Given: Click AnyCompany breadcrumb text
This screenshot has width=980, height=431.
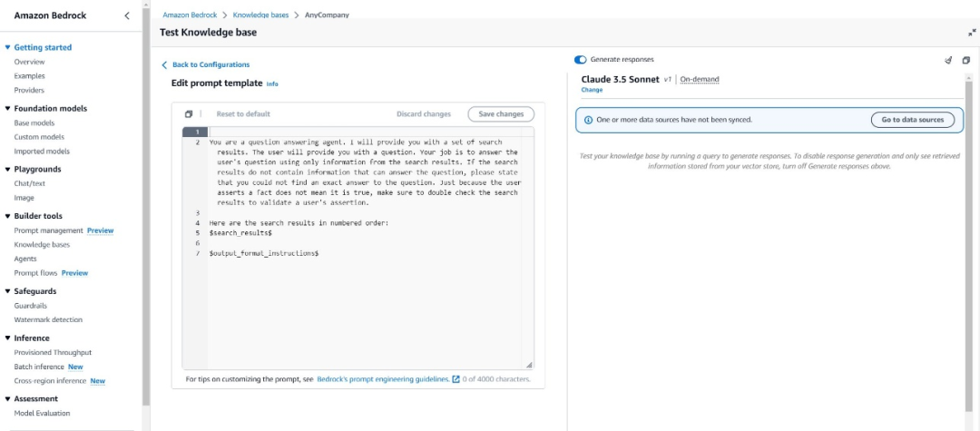Looking at the screenshot, I should [x=327, y=15].
